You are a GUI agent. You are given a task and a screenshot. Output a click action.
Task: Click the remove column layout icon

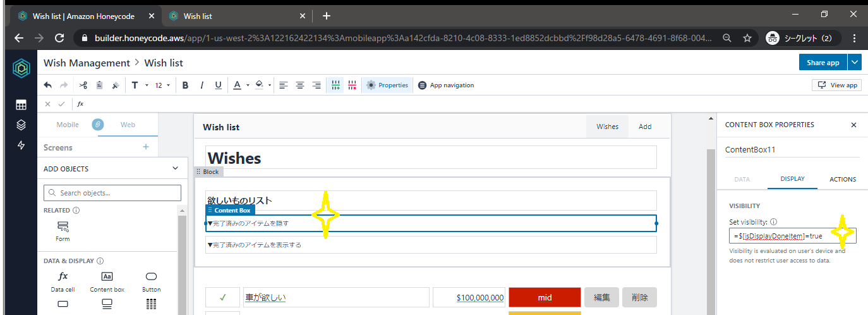[x=352, y=85]
